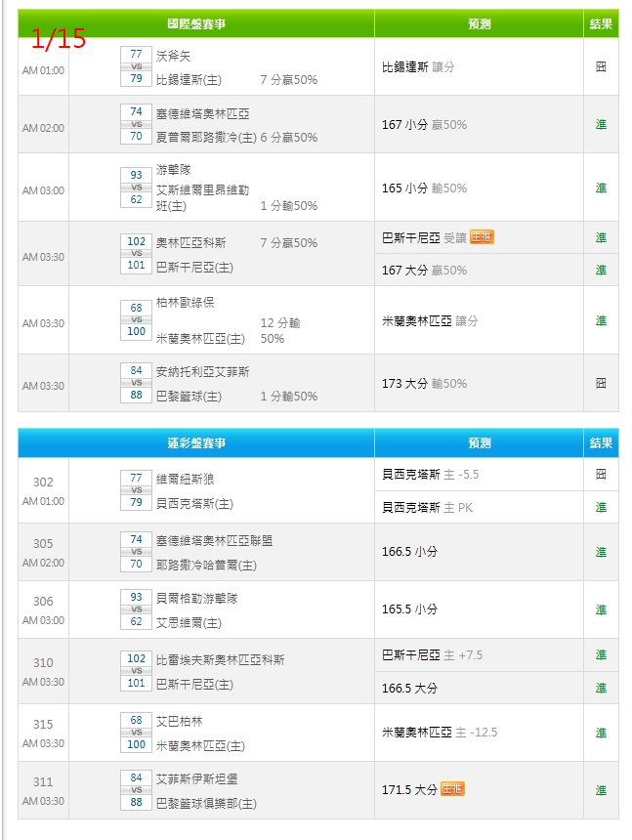
Task: Select team 耶路撒冷哈普爾(主)
Action: click(206, 566)
